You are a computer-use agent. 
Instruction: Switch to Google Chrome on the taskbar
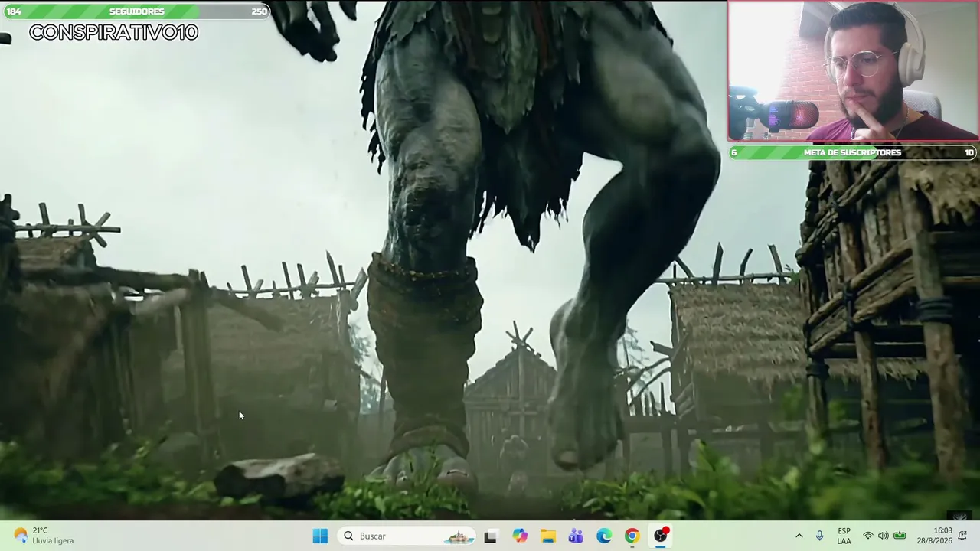pyautogui.click(x=632, y=536)
